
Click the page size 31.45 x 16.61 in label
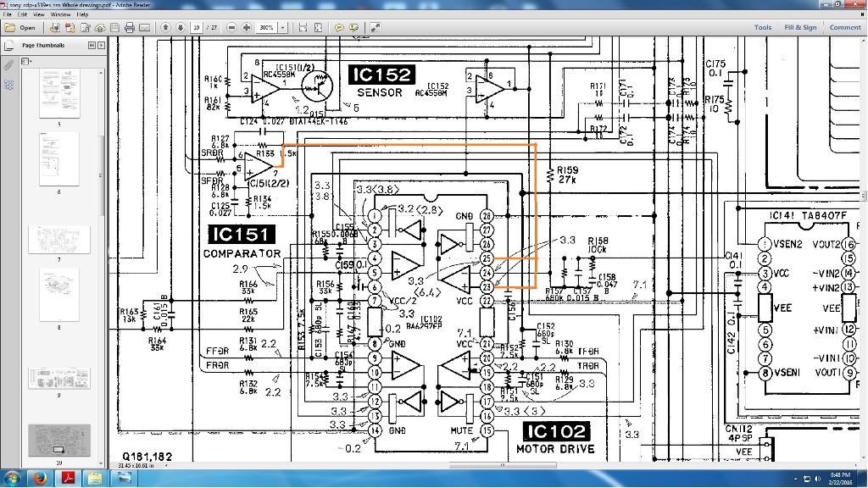[x=138, y=466]
